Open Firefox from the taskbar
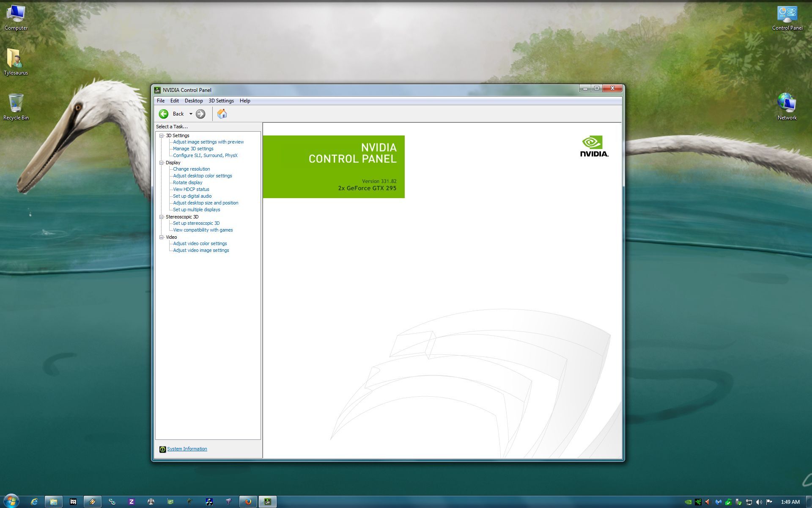 [248, 502]
